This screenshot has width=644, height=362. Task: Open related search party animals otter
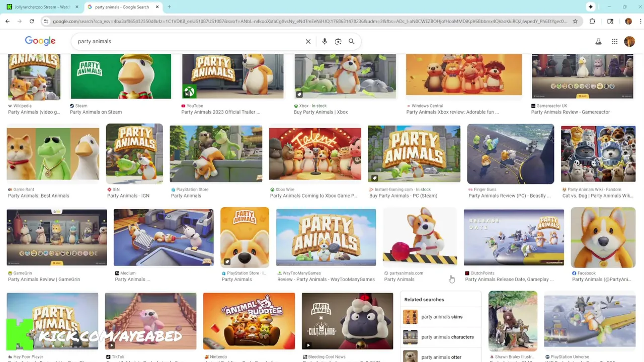click(x=441, y=356)
